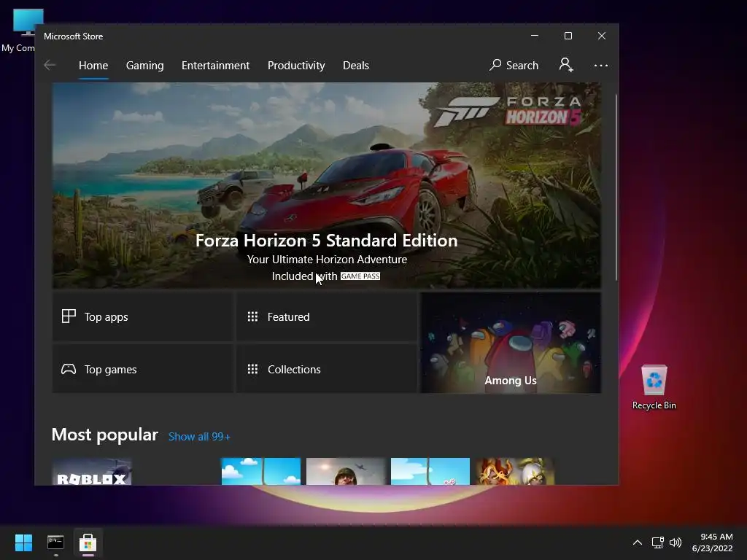The height and width of the screenshot is (560, 747).
Task: Open the Top games tile
Action: point(142,369)
